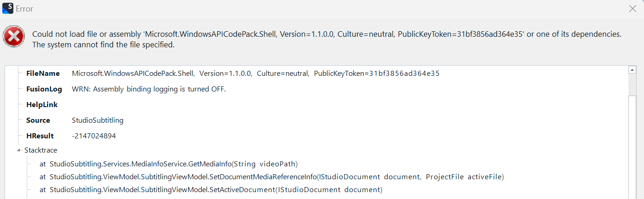Collapse the Stacktrace node triangle

click(19, 150)
